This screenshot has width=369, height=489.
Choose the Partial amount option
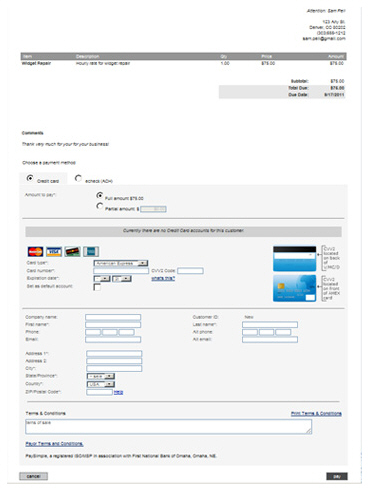click(99, 206)
